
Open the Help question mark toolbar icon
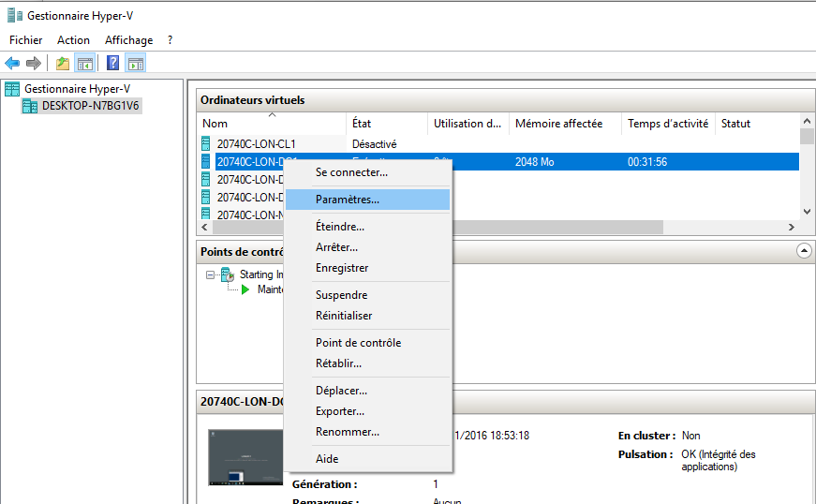pyautogui.click(x=112, y=63)
